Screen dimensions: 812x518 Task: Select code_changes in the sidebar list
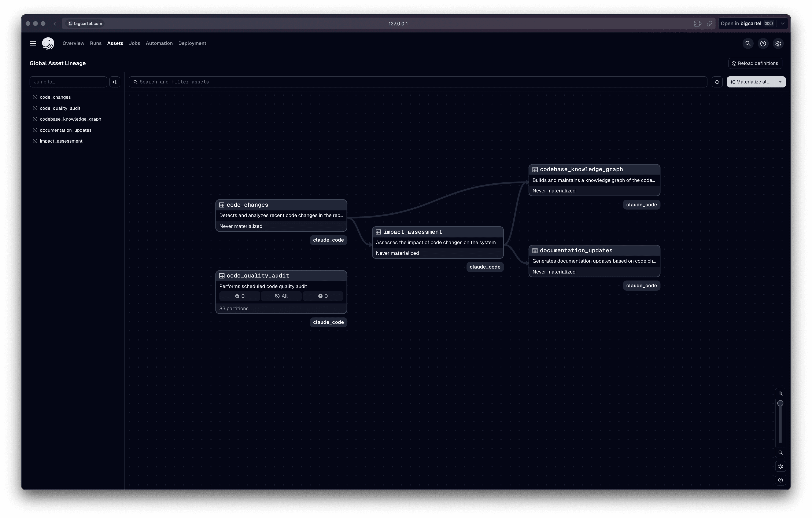55,97
